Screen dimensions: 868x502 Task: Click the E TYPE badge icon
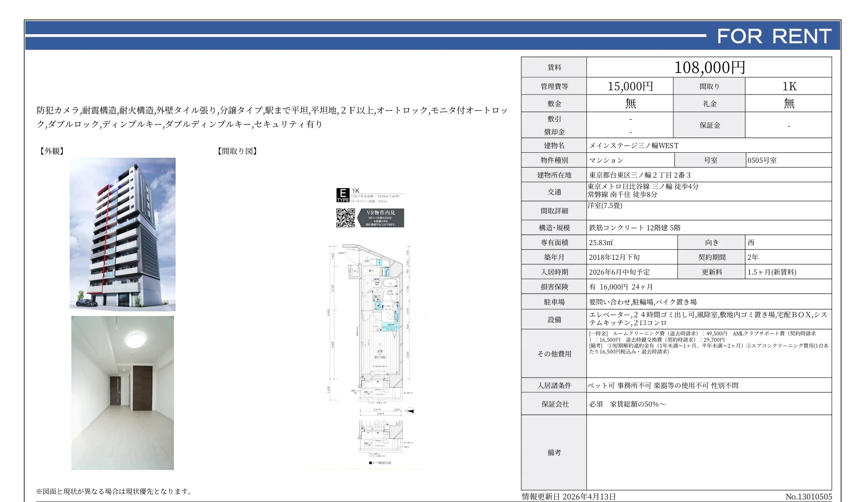(x=342, y=195)
